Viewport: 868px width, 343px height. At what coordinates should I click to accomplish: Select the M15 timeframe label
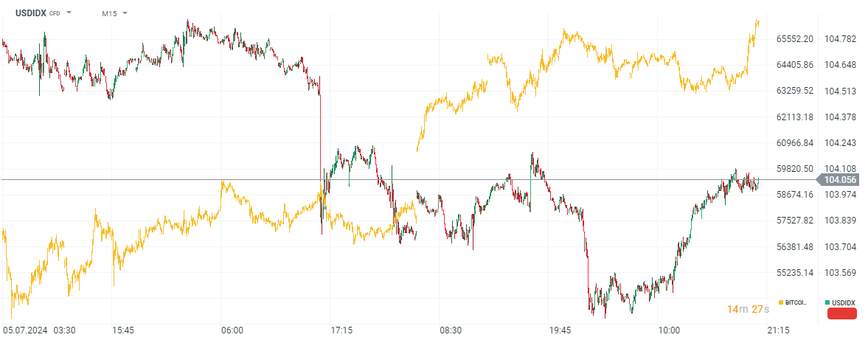tap(110, 13)
